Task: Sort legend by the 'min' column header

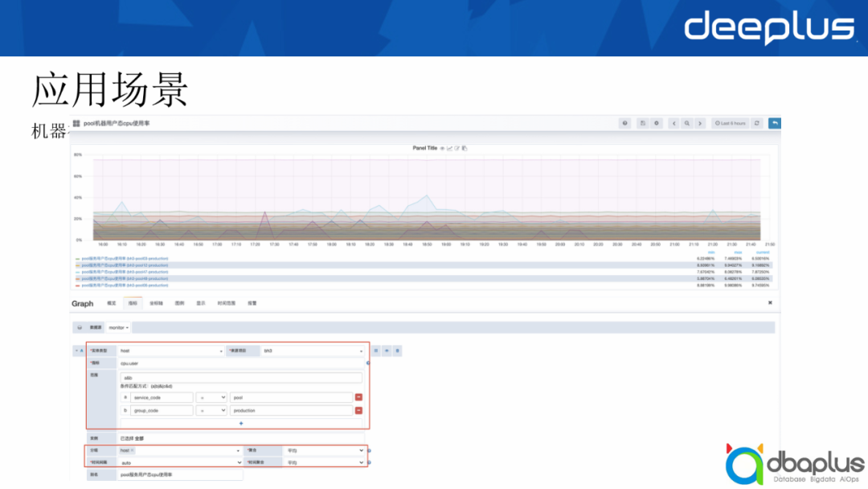Action: click(711, 253)
